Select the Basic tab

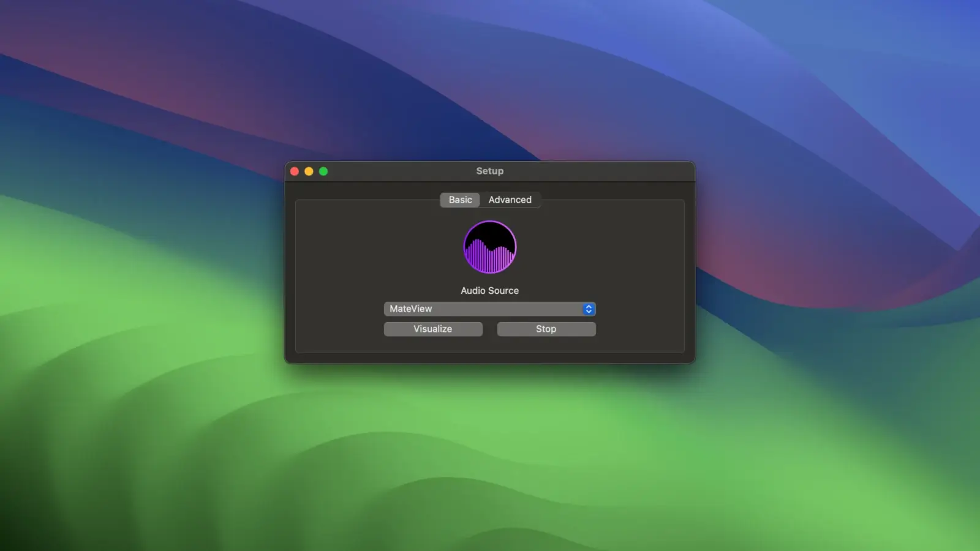point(460,200)
